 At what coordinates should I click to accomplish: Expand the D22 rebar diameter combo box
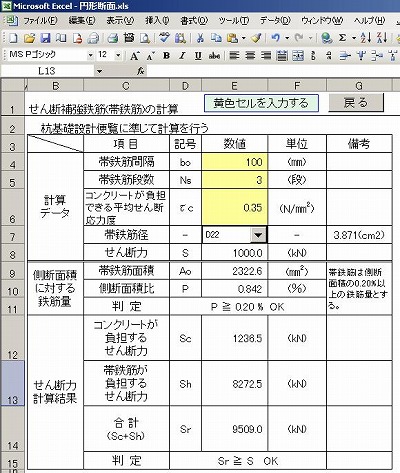(x=258, y=235)
